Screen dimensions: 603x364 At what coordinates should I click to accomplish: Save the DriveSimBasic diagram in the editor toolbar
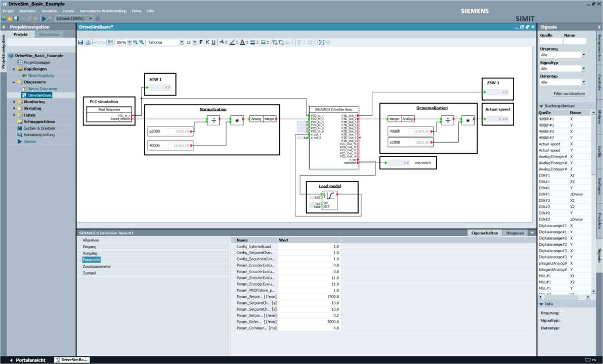click(81, 42)
